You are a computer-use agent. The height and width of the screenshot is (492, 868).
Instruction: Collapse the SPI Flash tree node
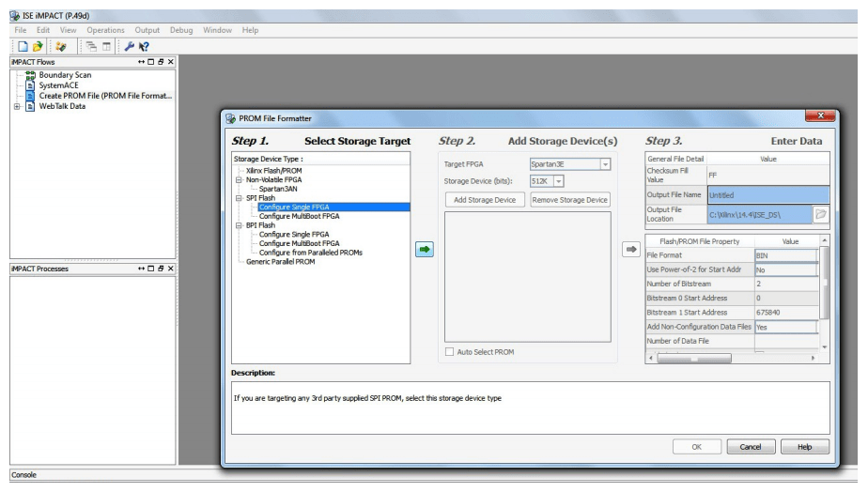coord(239,198)
